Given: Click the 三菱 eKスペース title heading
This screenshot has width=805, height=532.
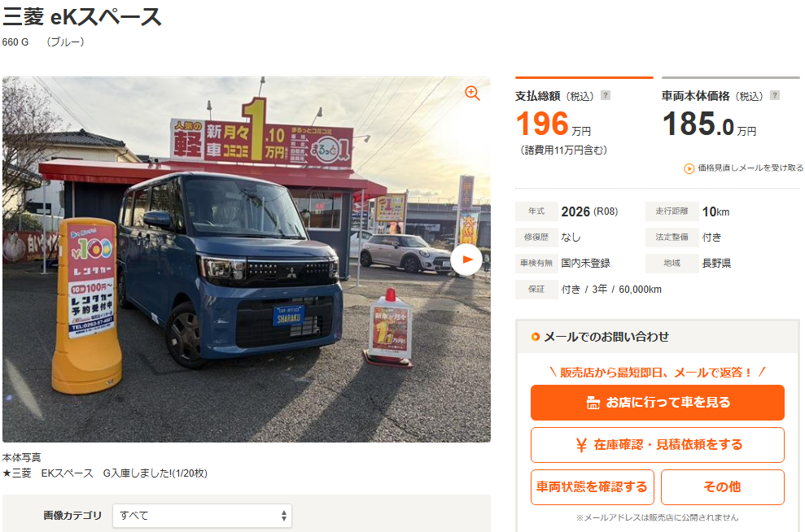Looking at the screenshot, I should point(81,17).
